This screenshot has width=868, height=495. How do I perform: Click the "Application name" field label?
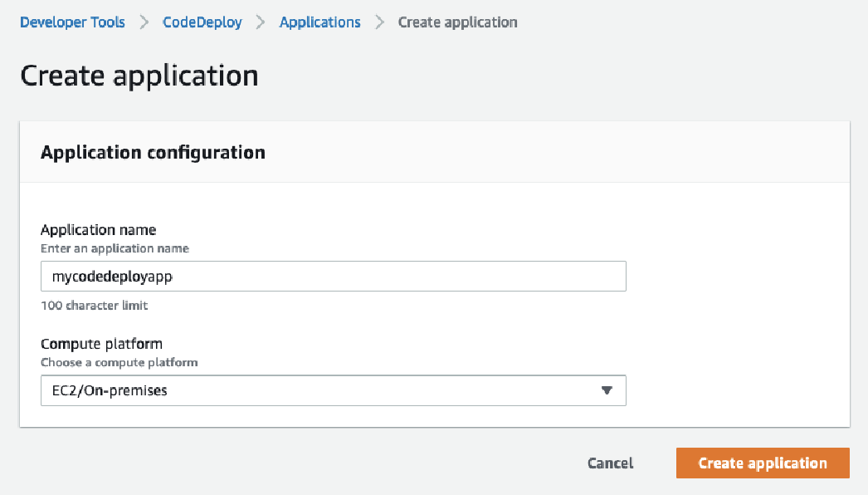pyautogui.click(x=99, y=229)
